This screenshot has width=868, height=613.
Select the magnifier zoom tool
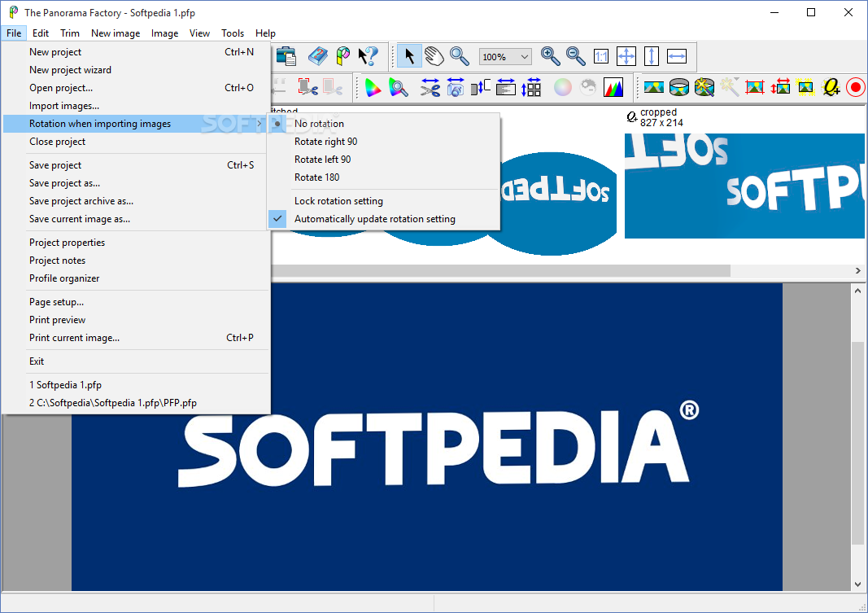(460, 56)
